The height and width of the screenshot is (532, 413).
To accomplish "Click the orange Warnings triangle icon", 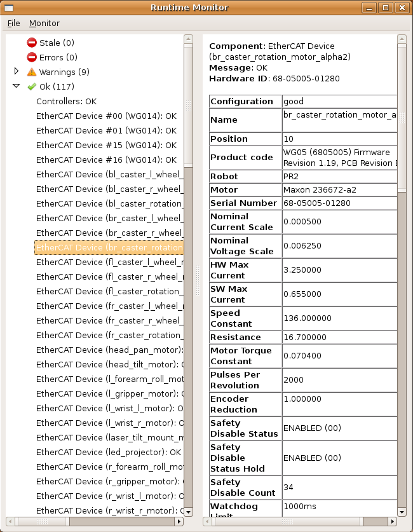I will [x=32, y=72].
